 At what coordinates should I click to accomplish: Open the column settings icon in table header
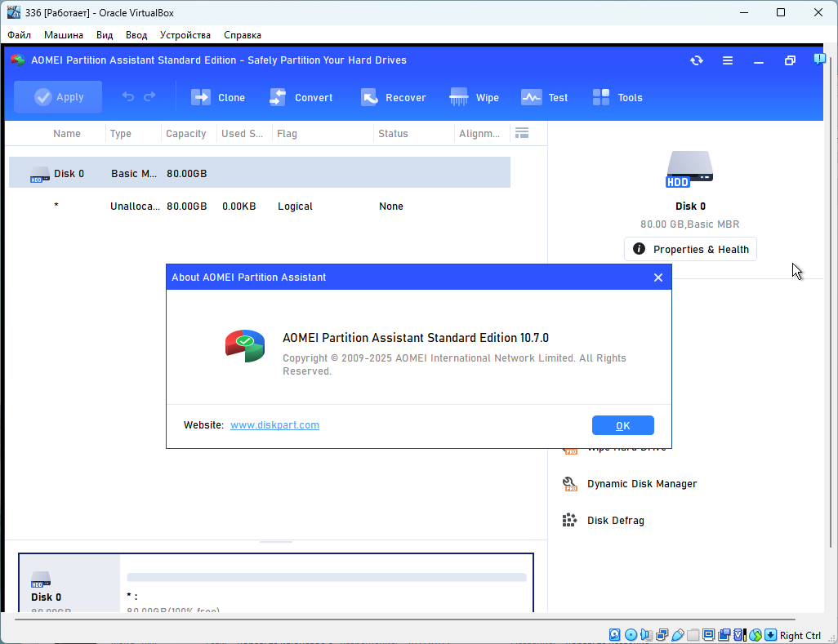[x=522, y=133]
